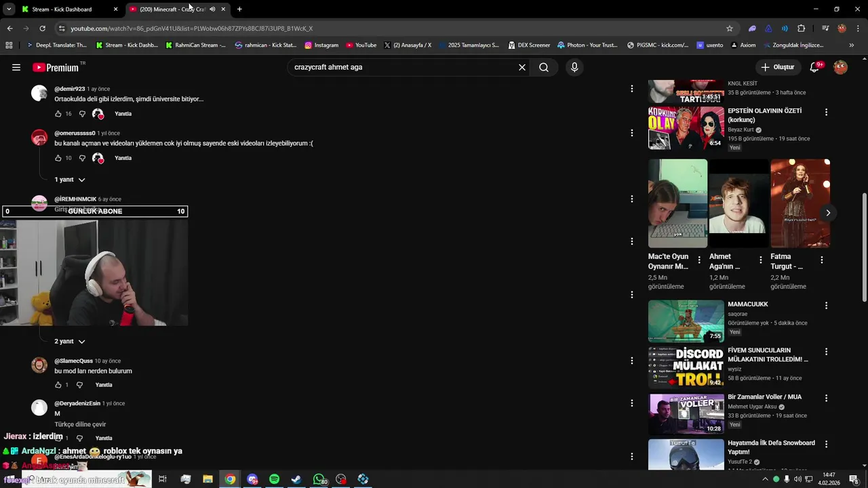
Task: Open the DeepL Translate bookmark
Action: pyautogui.click(x=56, y=45)
